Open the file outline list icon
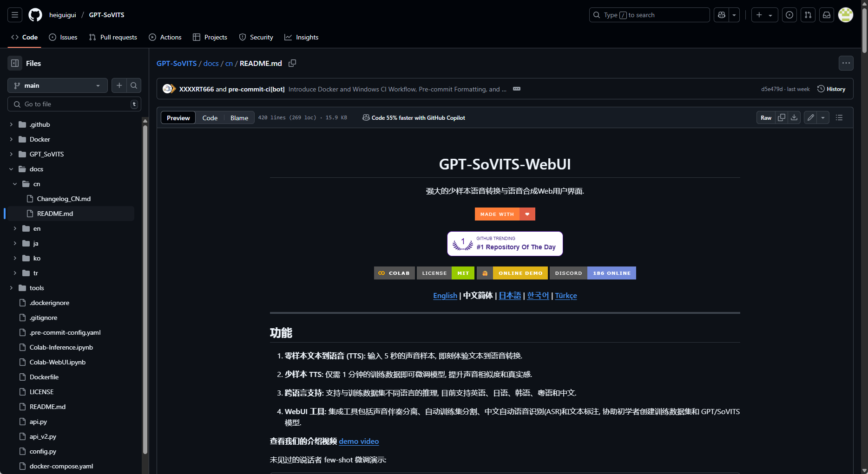Screen dimensions: 868x474 tap(839, 117)
